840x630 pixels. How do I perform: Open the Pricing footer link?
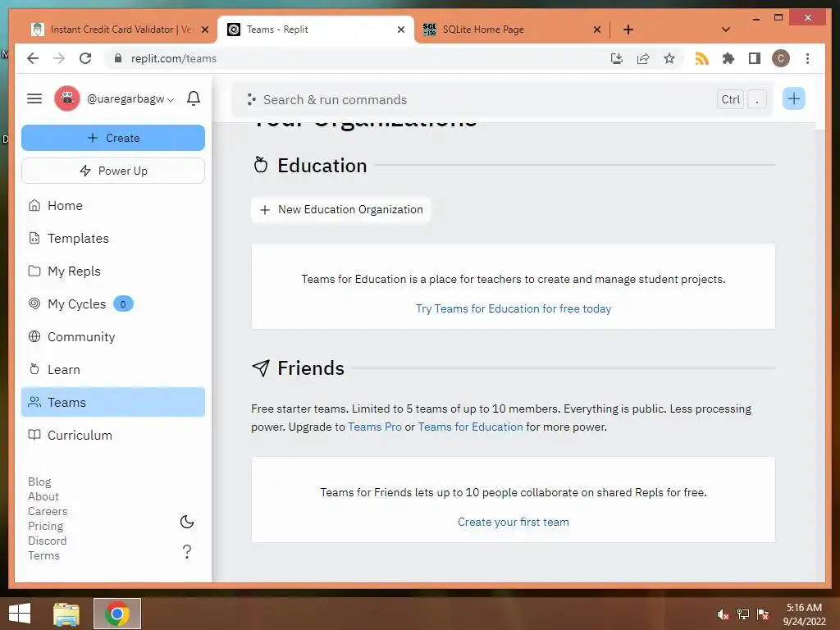pyautogui.click(x=46, y=526)
